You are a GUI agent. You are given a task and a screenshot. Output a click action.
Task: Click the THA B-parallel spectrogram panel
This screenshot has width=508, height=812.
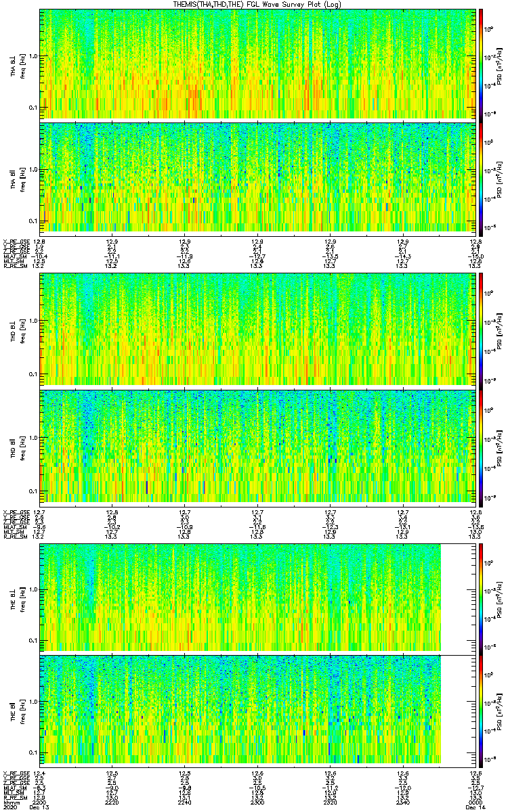[x=257, y=177]
